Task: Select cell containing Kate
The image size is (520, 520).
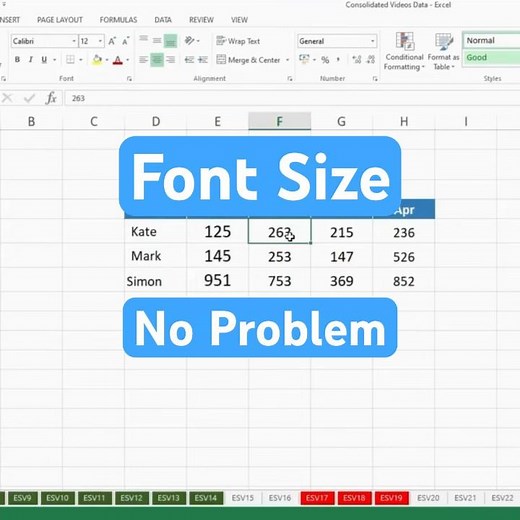Action: [156, 231]
